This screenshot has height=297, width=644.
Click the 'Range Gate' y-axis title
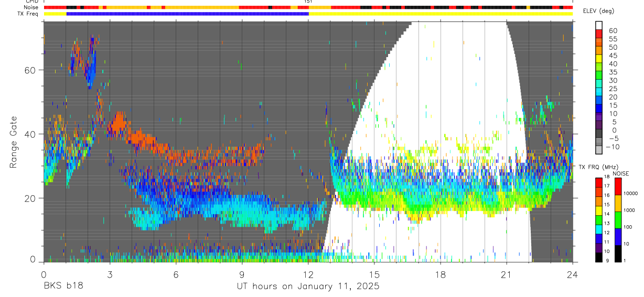14,141
